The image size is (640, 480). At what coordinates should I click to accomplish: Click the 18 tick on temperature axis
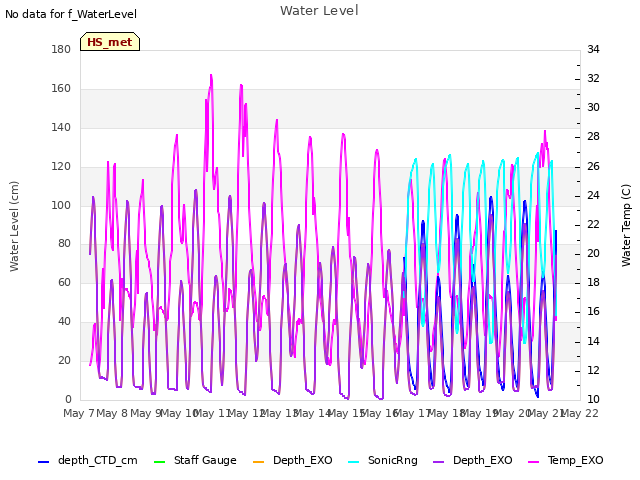point(593,282)
